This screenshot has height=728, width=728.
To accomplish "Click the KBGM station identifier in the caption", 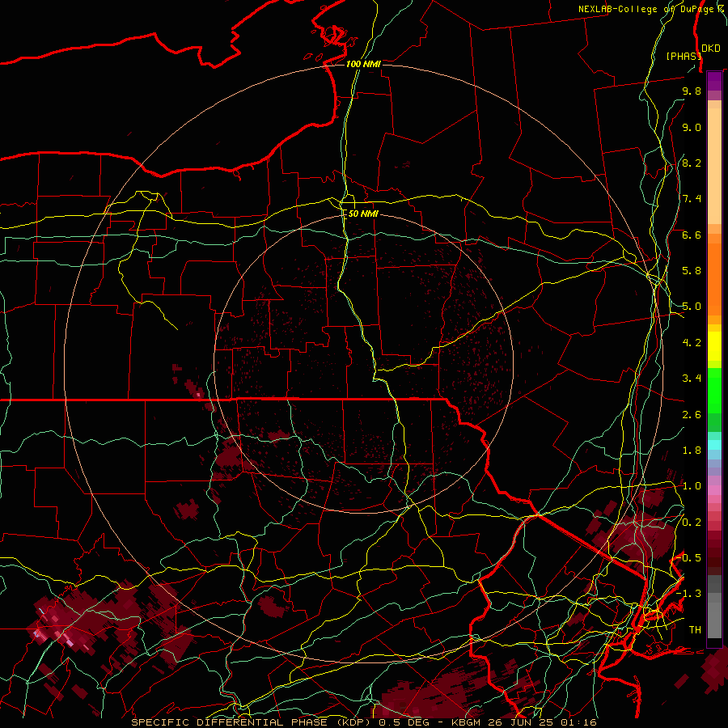I will pos(466,722).
